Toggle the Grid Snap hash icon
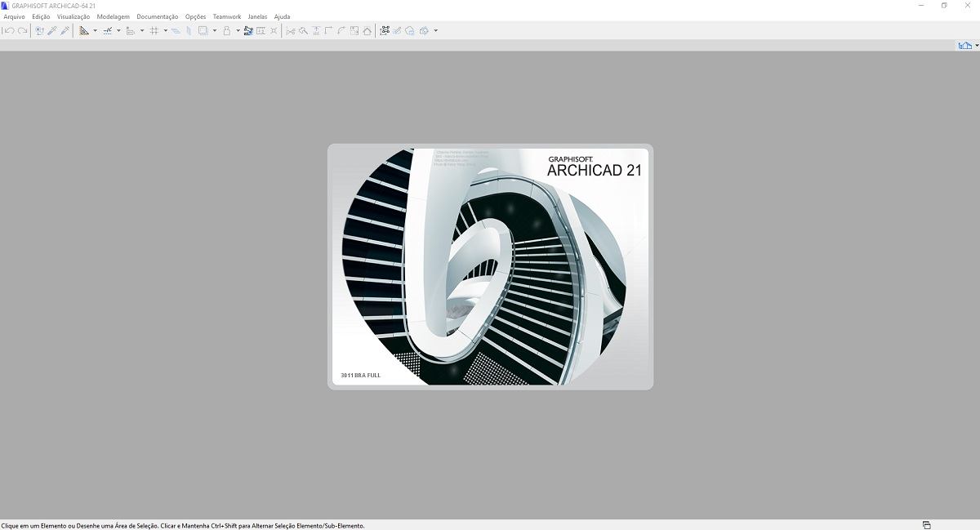The height and width of the screenshot is (530, 980). click(x=154, y=31)
